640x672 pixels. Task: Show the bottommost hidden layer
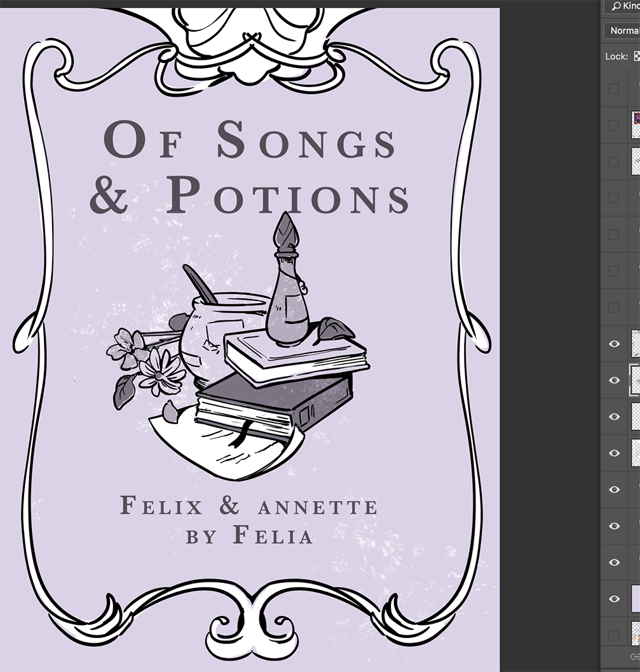[x=614, y=635]
